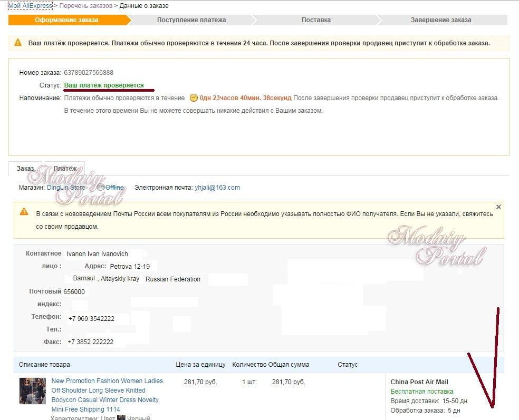Open the New Promotion Fashion Women Ladies product link
The width and height of the screenshot is (519, 420).
pos(107,395)
